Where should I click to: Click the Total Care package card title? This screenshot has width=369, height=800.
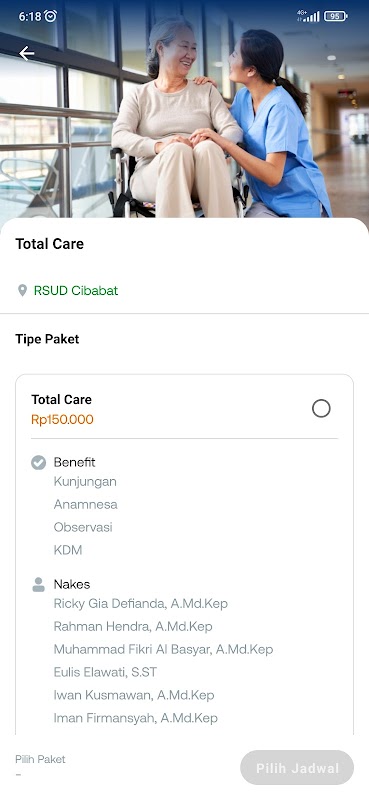[61, 399]
